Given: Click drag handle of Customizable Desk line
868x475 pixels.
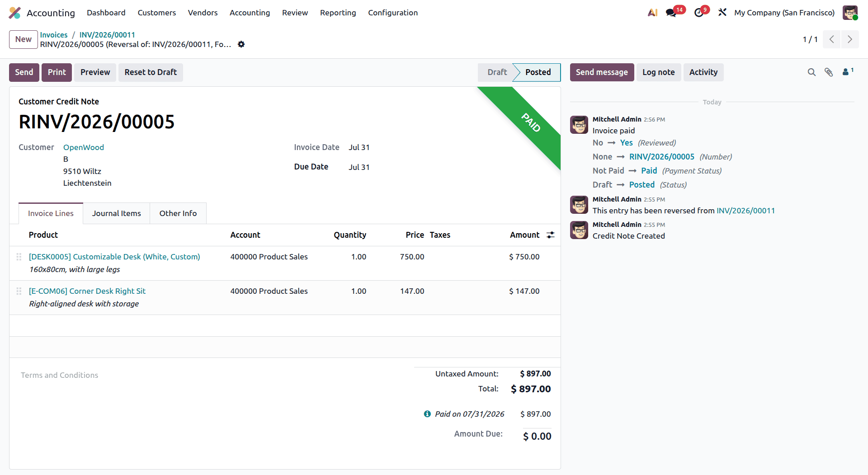Looking at the screenshot, I should [x=19, y=257].
